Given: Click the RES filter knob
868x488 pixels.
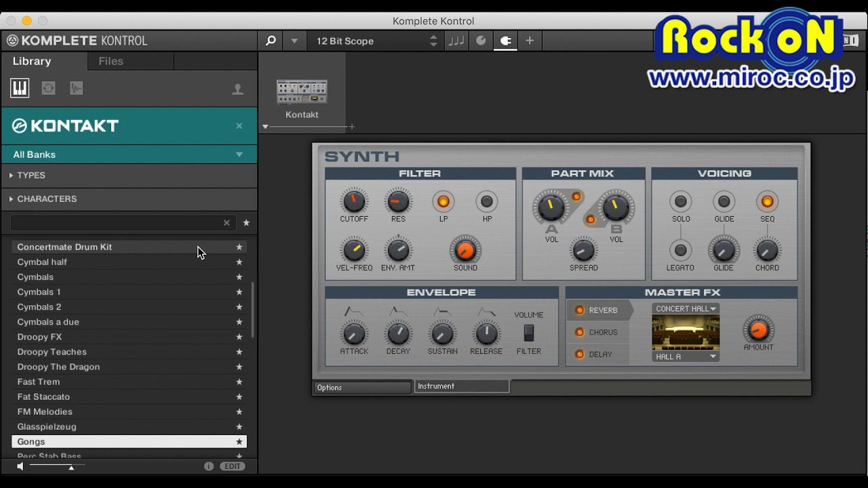Looking at the screenshot, I should pos(398,201).
